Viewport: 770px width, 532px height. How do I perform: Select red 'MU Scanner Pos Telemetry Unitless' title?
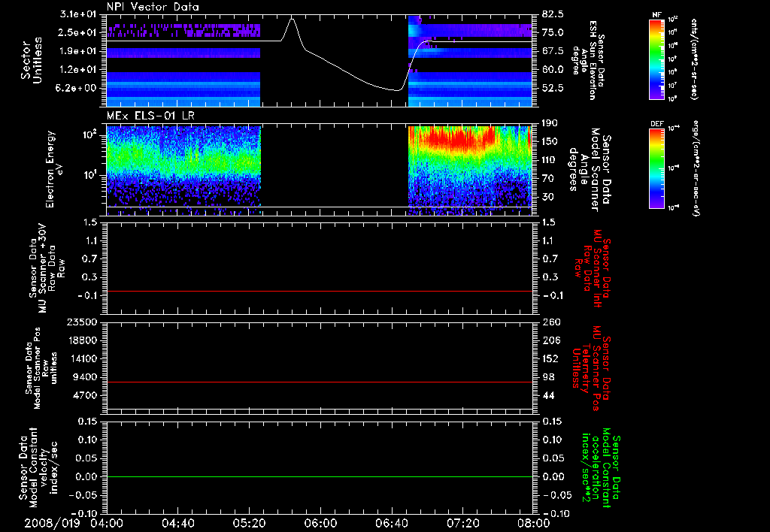(590, 368)
